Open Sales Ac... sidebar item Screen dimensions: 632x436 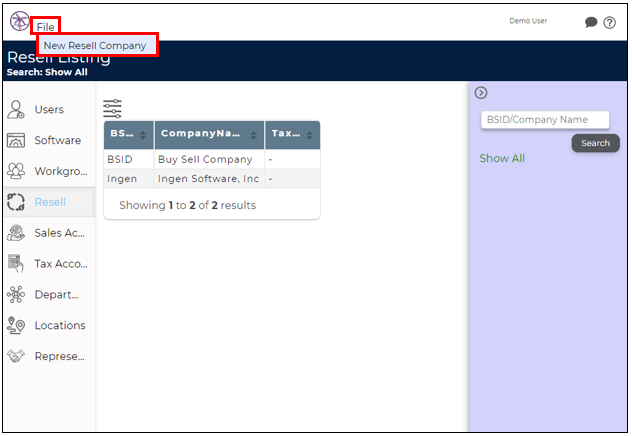tap(60, 233)
